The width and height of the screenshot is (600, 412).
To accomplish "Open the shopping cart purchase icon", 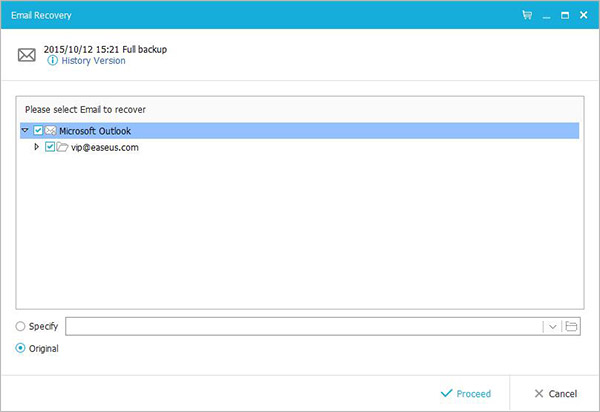I will coord(527,15).
